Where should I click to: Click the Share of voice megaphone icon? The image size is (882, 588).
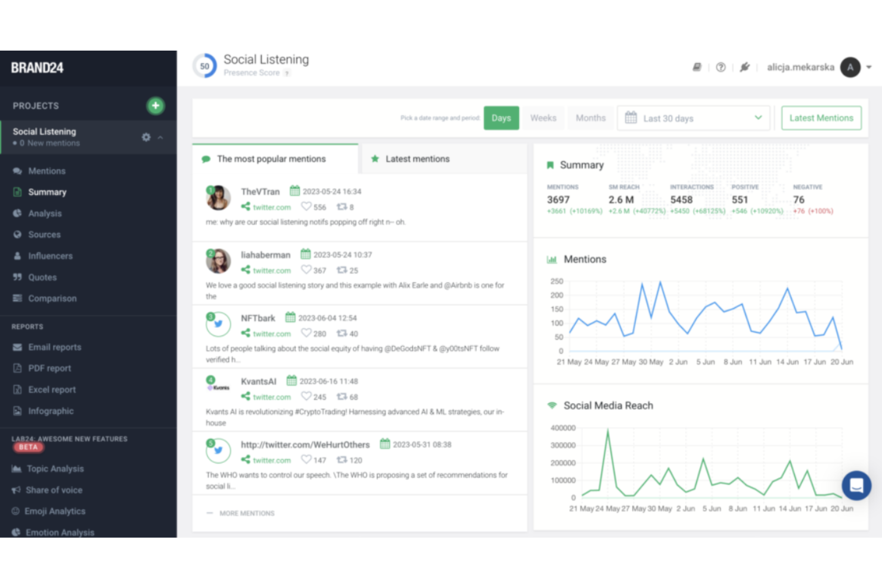(16, 490)
